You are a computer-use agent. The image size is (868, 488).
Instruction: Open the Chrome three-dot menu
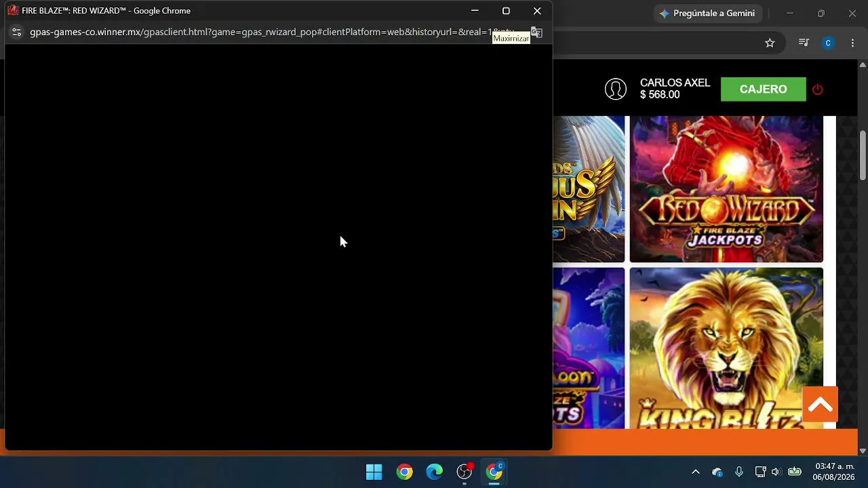point(852,43)
